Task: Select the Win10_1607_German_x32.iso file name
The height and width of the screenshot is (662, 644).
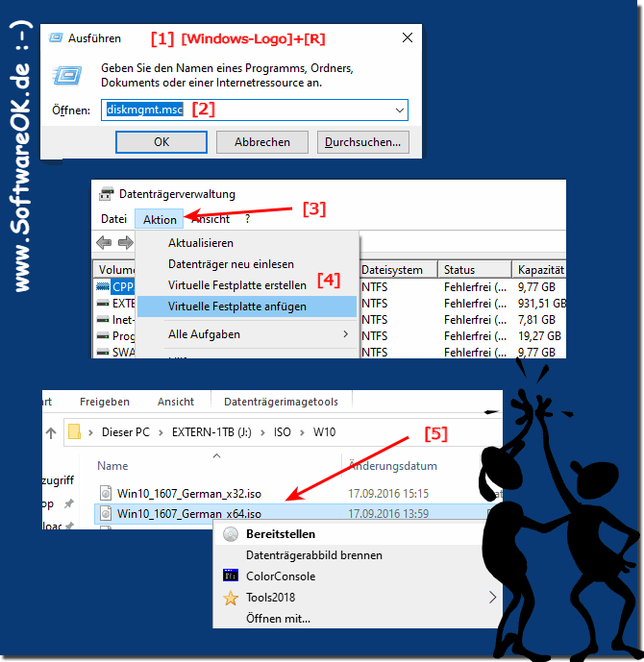Action: coord(189,493)
